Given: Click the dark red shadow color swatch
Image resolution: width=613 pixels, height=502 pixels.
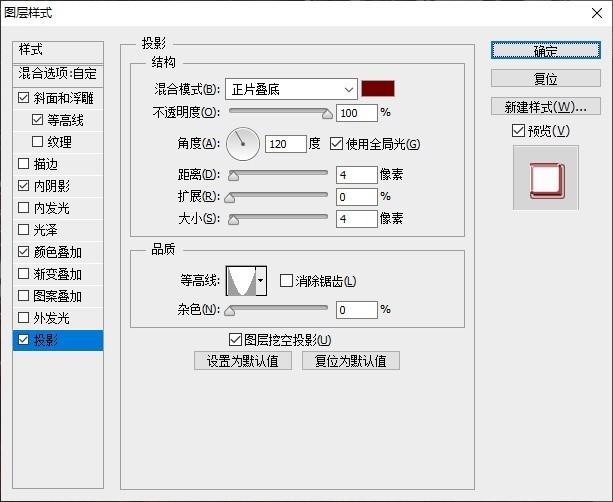Looking at the screenshot, I should coord(378,89).
